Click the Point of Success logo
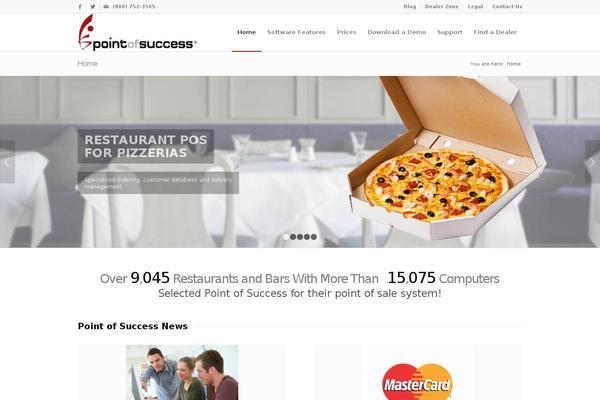The image size is (600, 400). point(137,33)
